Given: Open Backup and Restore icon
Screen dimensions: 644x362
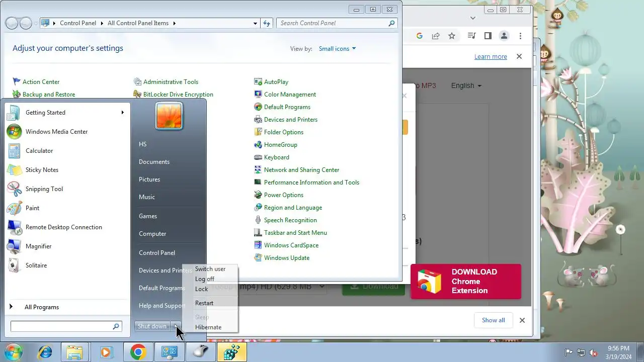Looking at the screenshot, I should (x=17, y=95).
